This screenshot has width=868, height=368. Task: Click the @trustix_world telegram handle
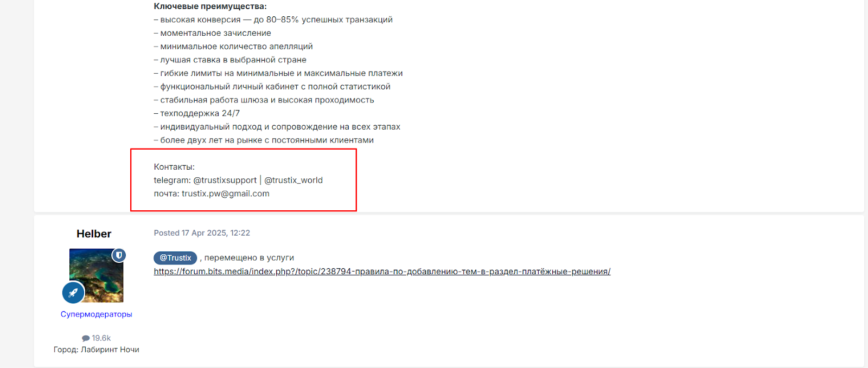click(293, 180)
